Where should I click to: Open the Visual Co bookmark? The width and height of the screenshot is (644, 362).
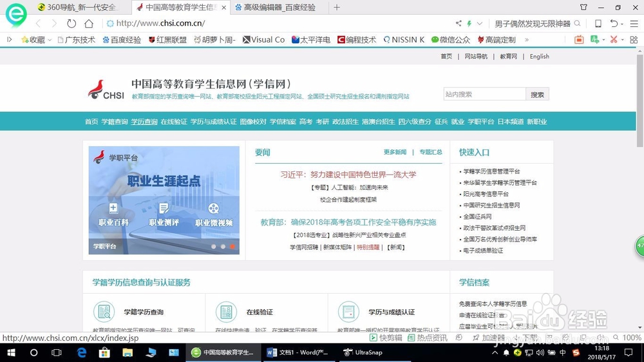tap(263, 39)
